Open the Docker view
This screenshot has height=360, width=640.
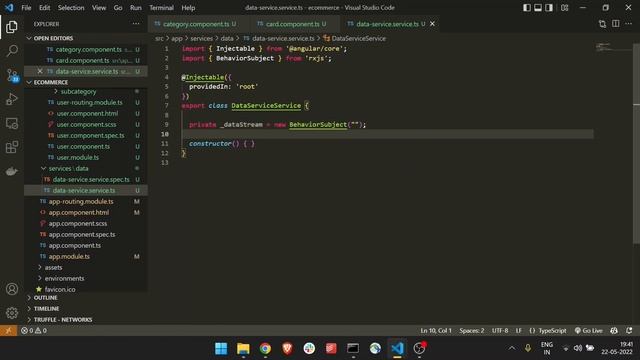[12, 171]
